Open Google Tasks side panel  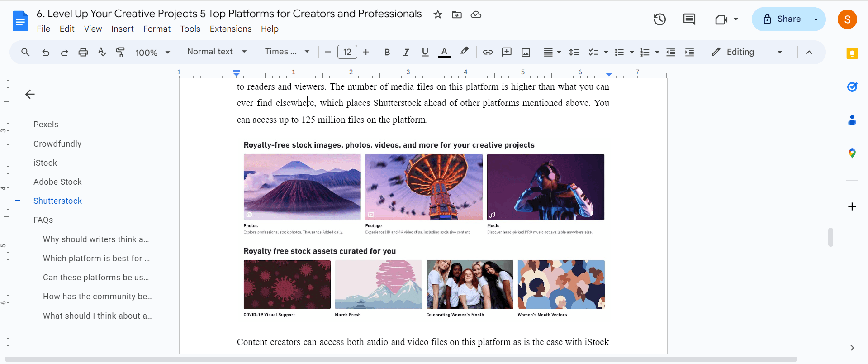[x=852, y=86]
